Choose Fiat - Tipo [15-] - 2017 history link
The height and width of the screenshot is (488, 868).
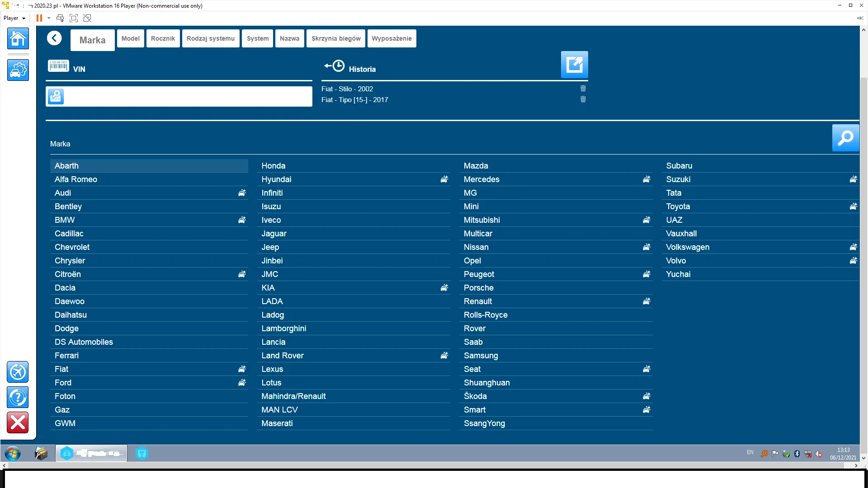354,100
